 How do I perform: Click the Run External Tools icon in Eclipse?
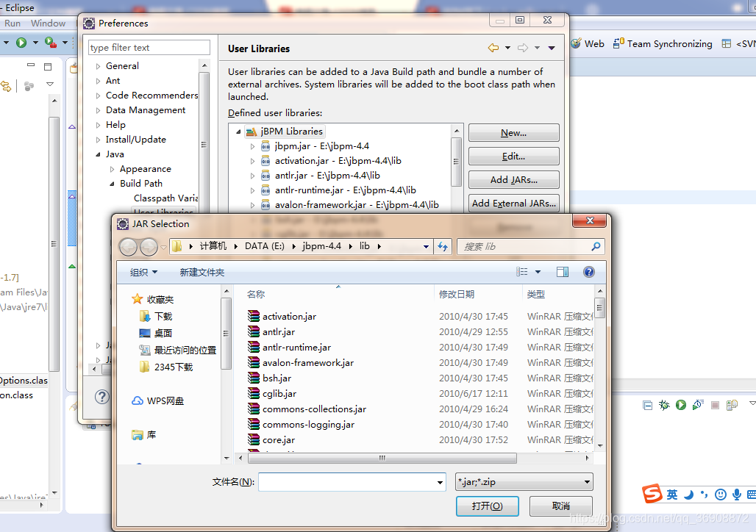coord(50,43)
